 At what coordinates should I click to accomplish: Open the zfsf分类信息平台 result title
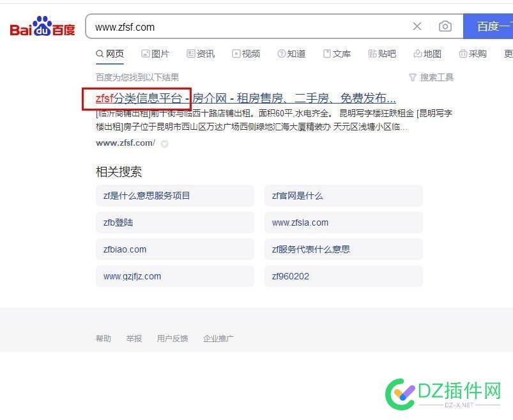[245, 98]
